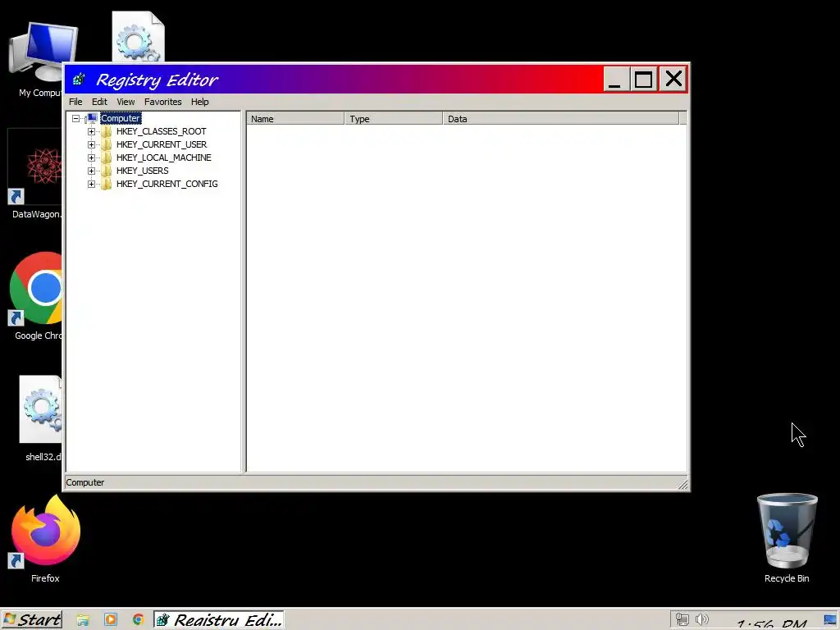Select the Computer tree label
Viewport: 840px width, 630px height.
tap(121, 118)
